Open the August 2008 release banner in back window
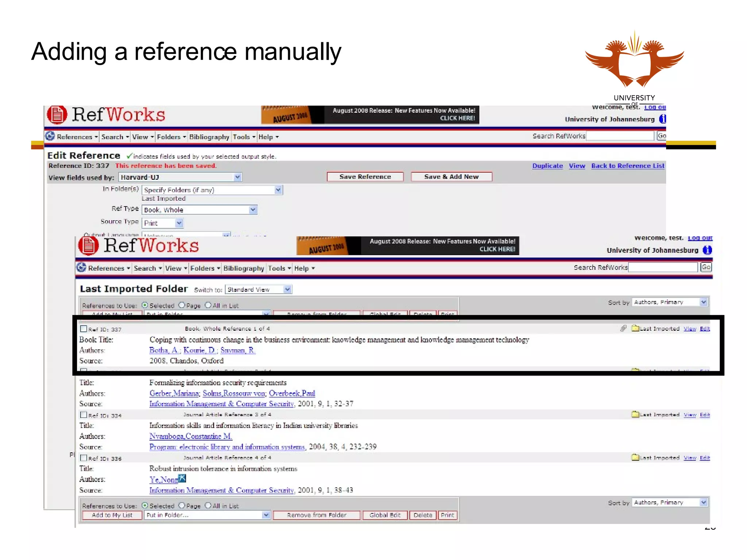The width and height of the screenshot is (747, 560). 370,115
